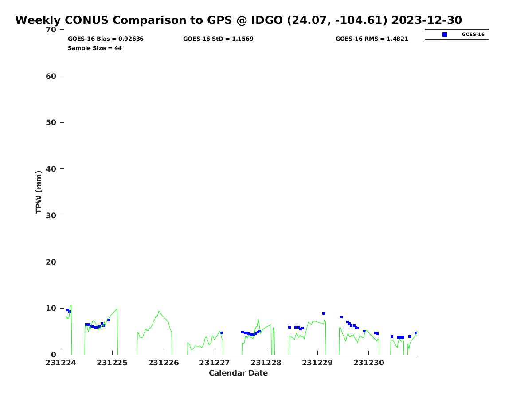
Task: Click the Sample Size = 44 annotation
Action: click(95, 48)
